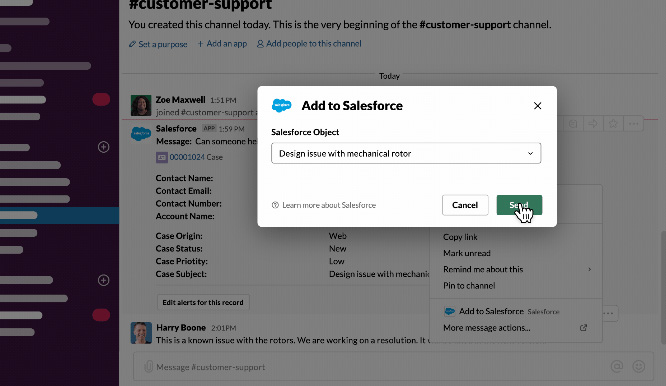
Task: Send the Salesforce object from the dialog
Action: point(519,205)
